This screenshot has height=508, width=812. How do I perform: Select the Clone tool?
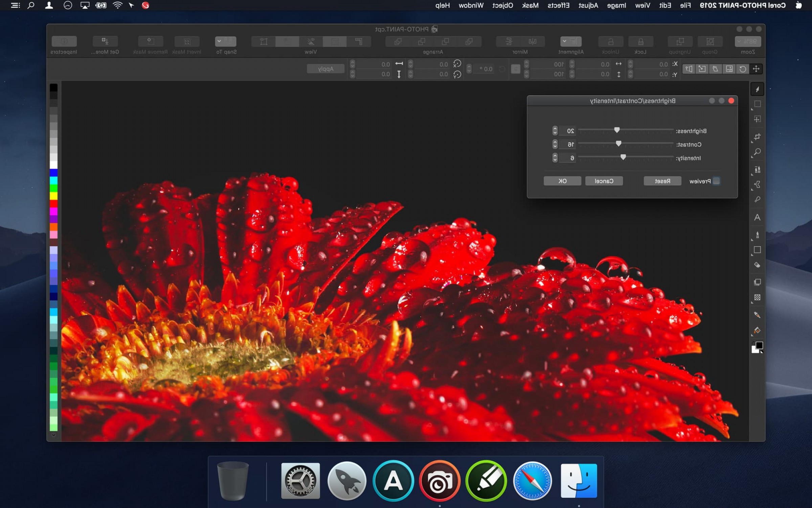757,169
